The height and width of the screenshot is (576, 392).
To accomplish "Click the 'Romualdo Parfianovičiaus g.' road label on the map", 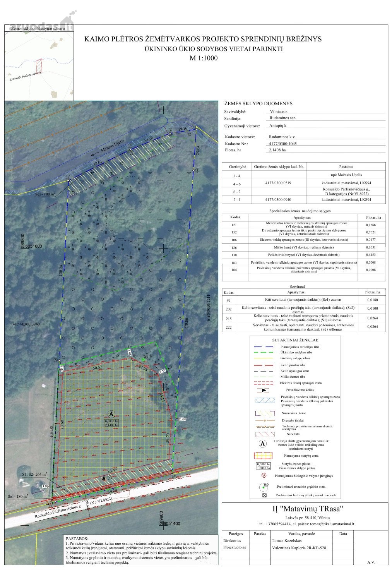I will (x=58, y=512).
